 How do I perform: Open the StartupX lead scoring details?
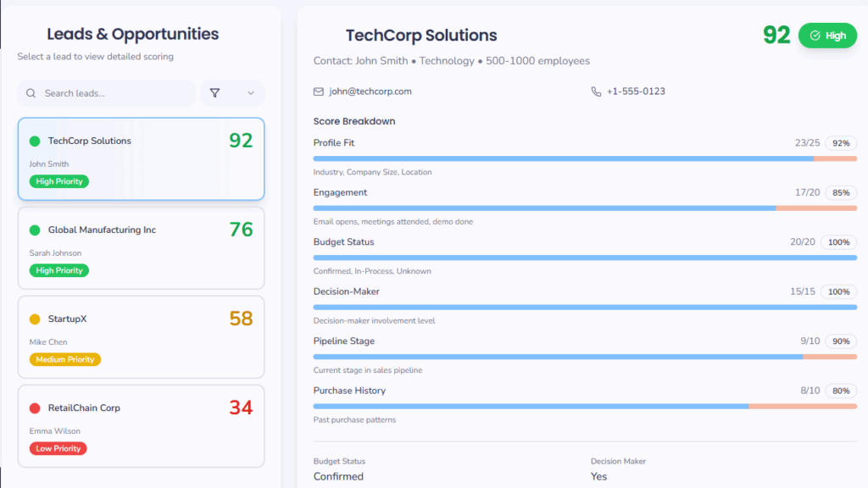point(141,337)
